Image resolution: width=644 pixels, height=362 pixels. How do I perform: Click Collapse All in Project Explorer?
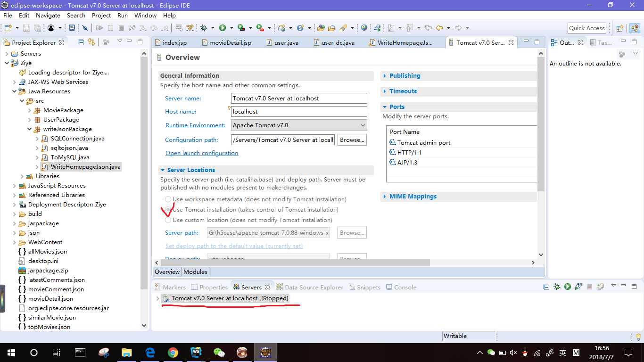(x=81, y=42)
